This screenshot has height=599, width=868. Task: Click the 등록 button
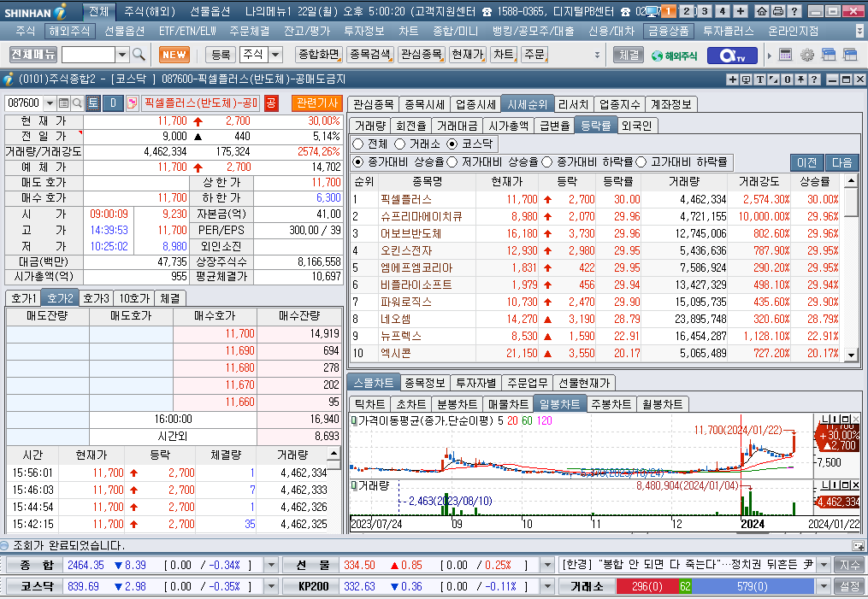(221, 55)
